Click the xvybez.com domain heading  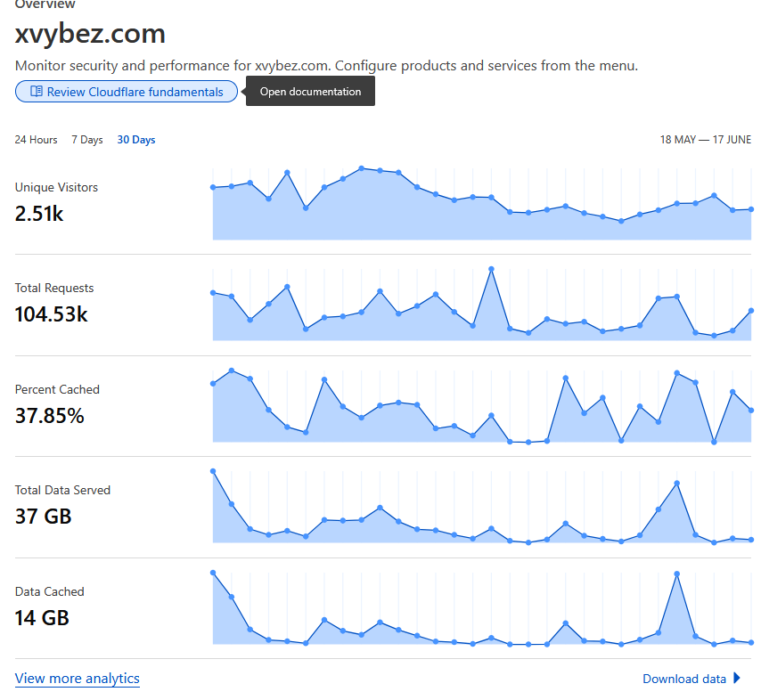pyautogui.click(x=90, y=34)
